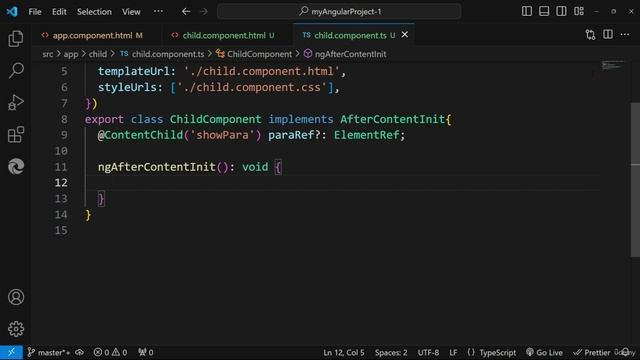Click the minimap preview
Screen dimensions: 640x360
point(613,65)
